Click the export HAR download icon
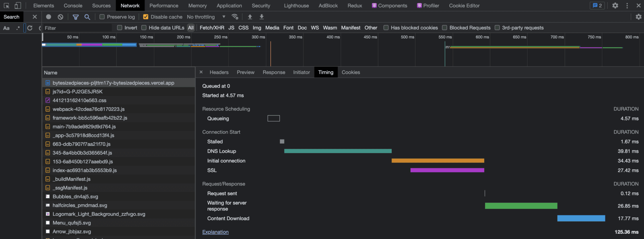The height and width of the screenshot is (239, 644). [x=262, y=17]
